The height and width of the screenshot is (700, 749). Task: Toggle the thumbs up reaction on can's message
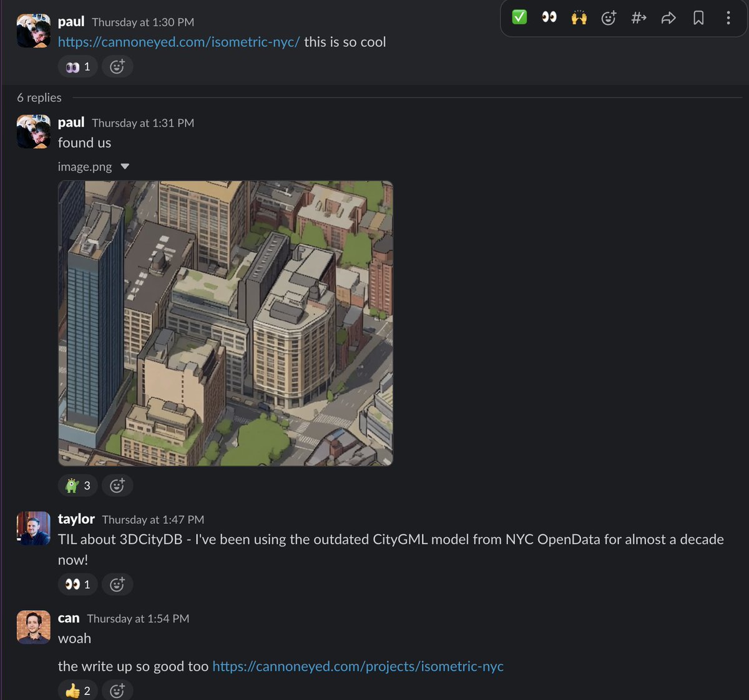(x=77, y=690)
